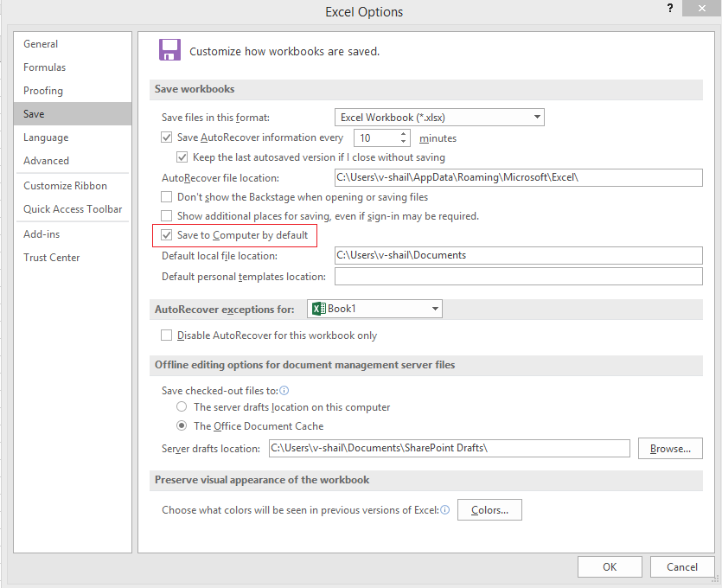
Task: Click the 'Server drafts location:' label
Action: coord(211,449)
